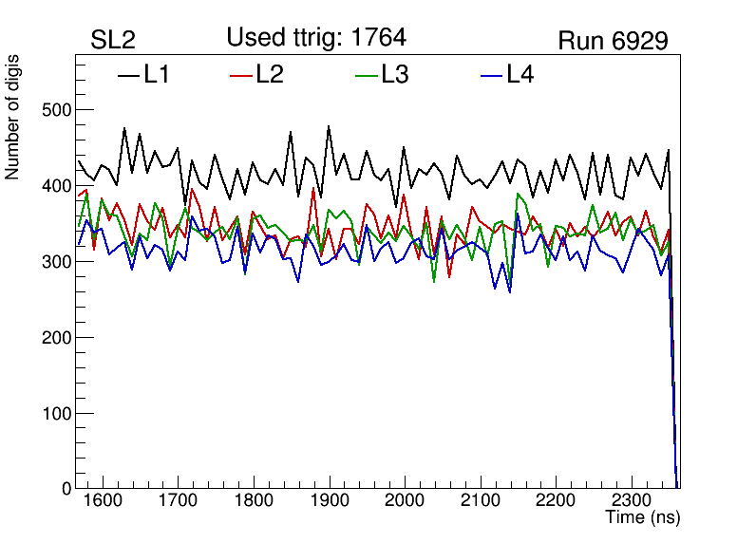Click the green L3 legend line sample
756x543 pixels.
[x=366, y=75]
